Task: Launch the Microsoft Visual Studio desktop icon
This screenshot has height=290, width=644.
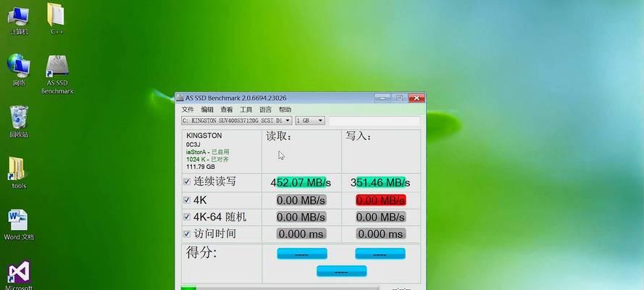Action: pos(19,275)
